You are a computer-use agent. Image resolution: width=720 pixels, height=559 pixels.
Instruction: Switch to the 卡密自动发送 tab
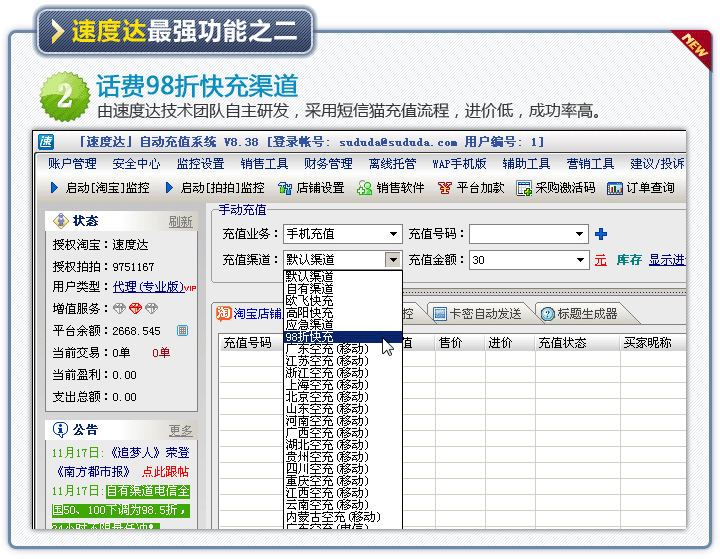[x=478, y=314]
